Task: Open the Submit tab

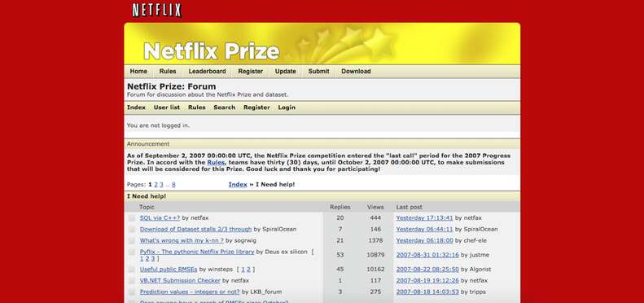Action: tap(318, 71)
